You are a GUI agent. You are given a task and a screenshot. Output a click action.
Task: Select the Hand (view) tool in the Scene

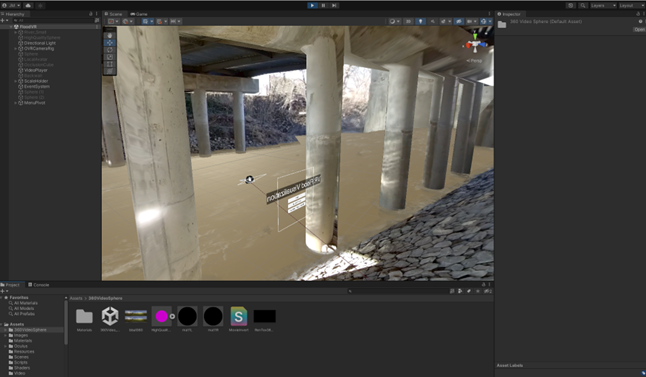click(x=110, y=36)
